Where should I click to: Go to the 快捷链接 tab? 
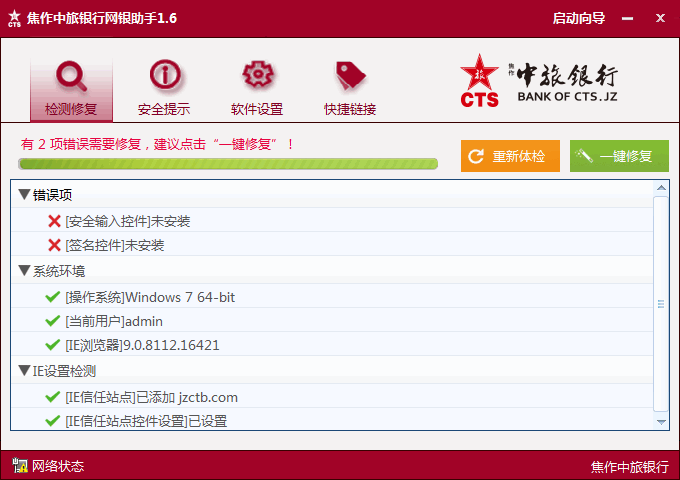[350, 89]
